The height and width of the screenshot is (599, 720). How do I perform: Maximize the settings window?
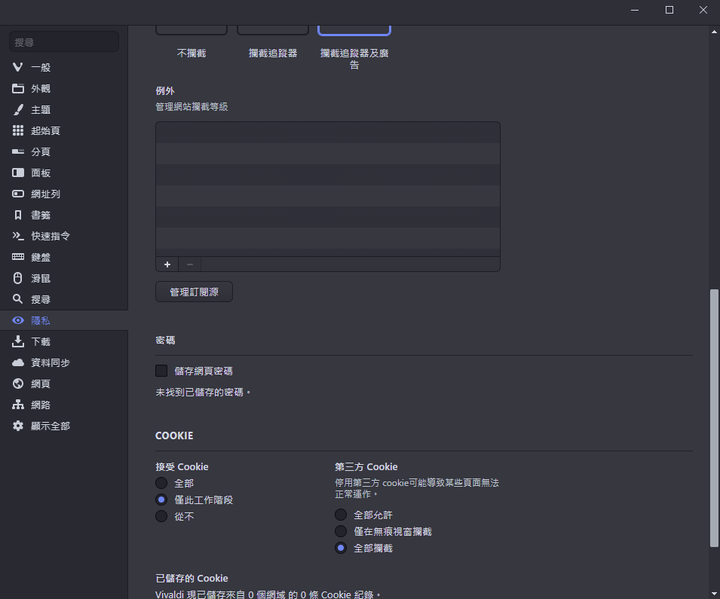pyautogui.click(x=669, y=10)
